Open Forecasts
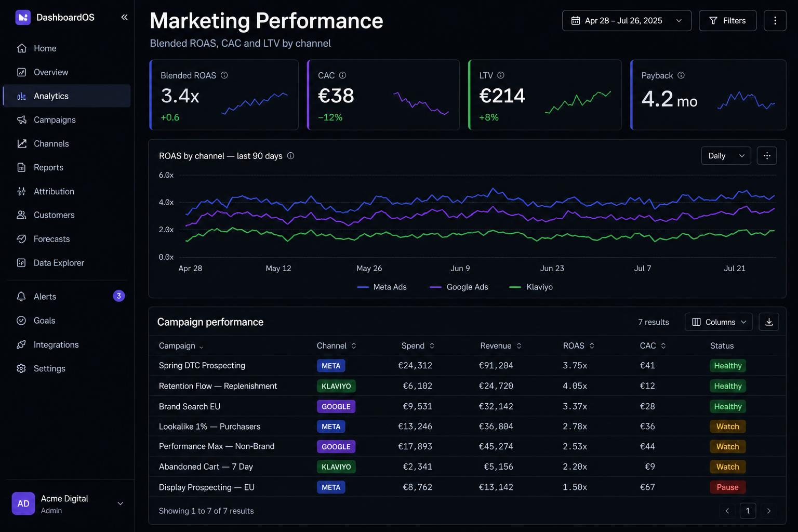 (x=67, y=239)
